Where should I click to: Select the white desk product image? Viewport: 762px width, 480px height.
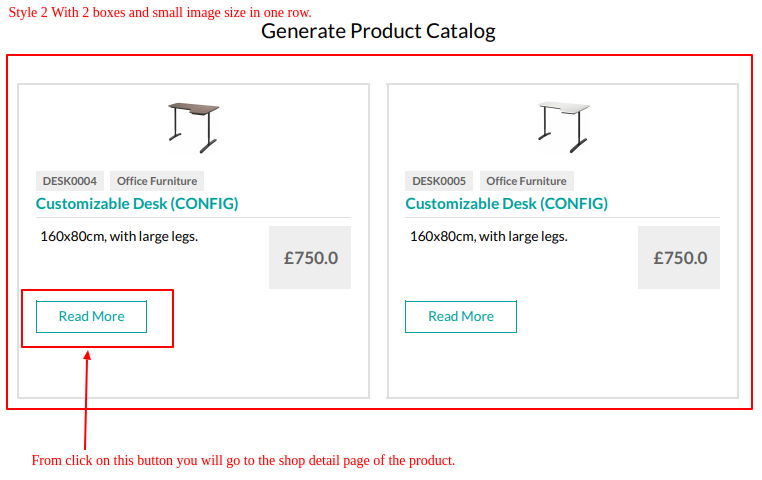tap(563, 128)
